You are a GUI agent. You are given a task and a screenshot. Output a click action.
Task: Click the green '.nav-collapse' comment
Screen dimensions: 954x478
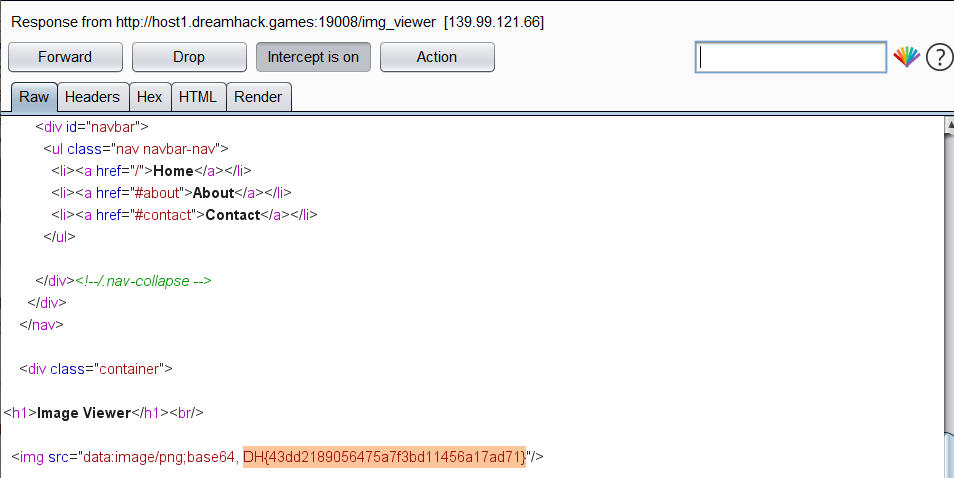143,281
